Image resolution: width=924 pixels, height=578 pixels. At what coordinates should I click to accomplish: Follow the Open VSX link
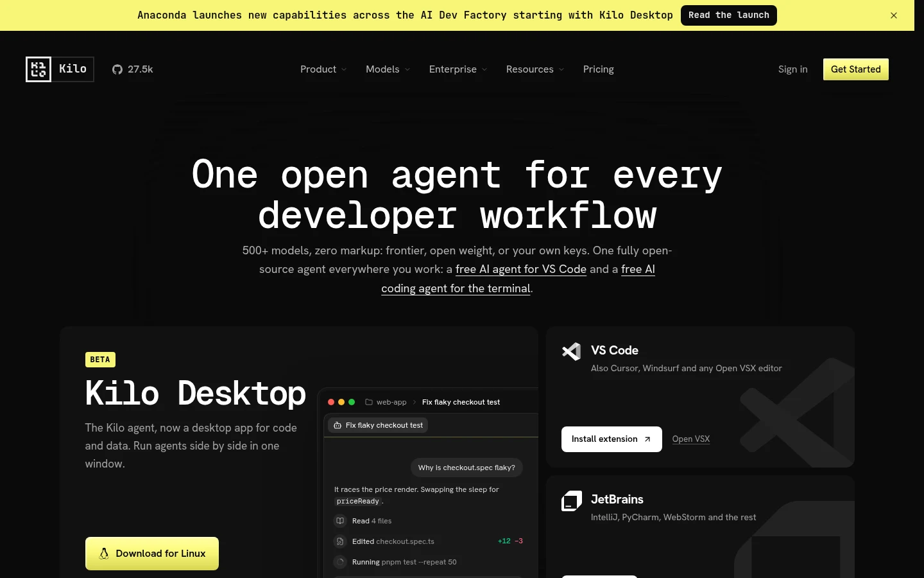[x=691, y=439]
